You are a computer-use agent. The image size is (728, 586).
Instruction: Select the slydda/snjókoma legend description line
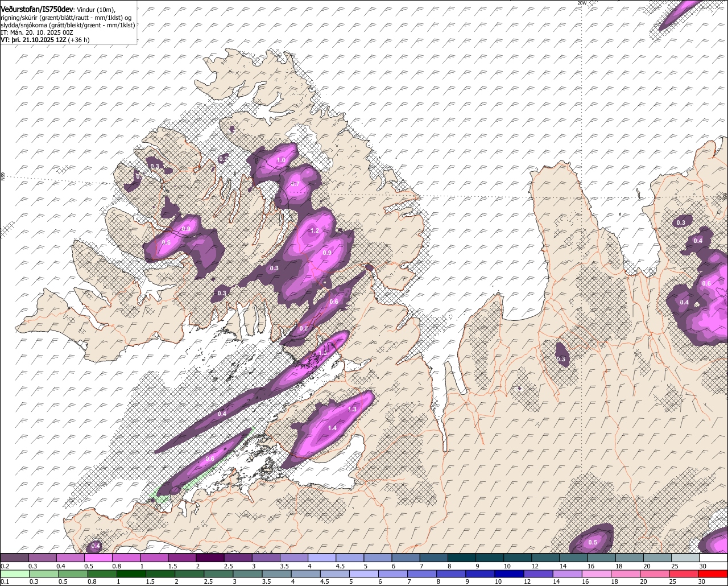[x=68, y=25]
